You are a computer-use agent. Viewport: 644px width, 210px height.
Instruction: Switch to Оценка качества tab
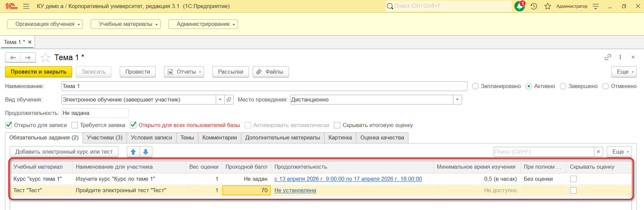coord(382,138)
